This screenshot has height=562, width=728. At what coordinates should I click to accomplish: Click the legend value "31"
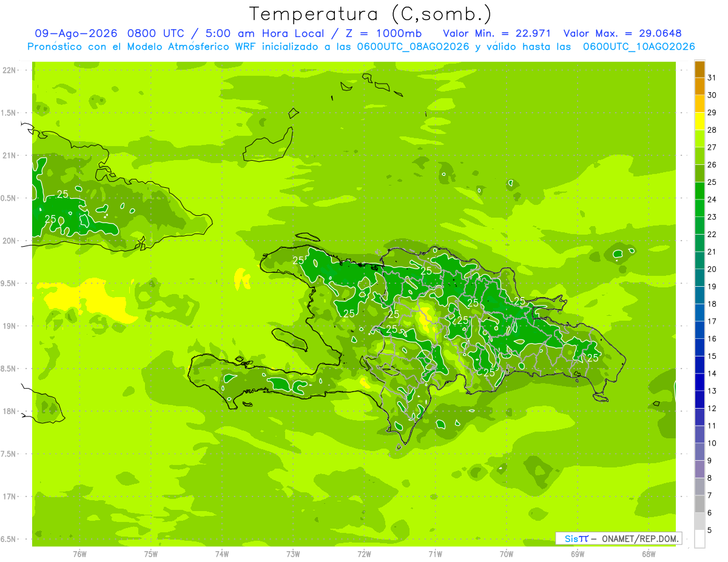pyautogui.click(x=712, y=78)
